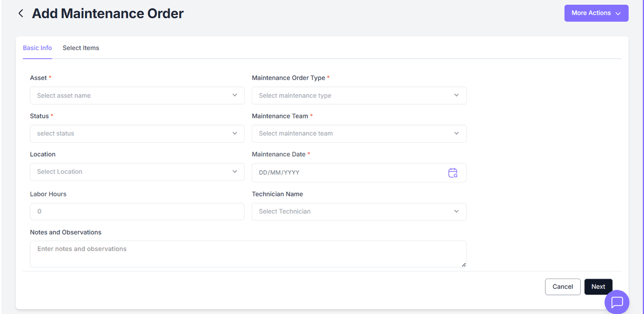Expand the Status dropdown

[137, 133]
